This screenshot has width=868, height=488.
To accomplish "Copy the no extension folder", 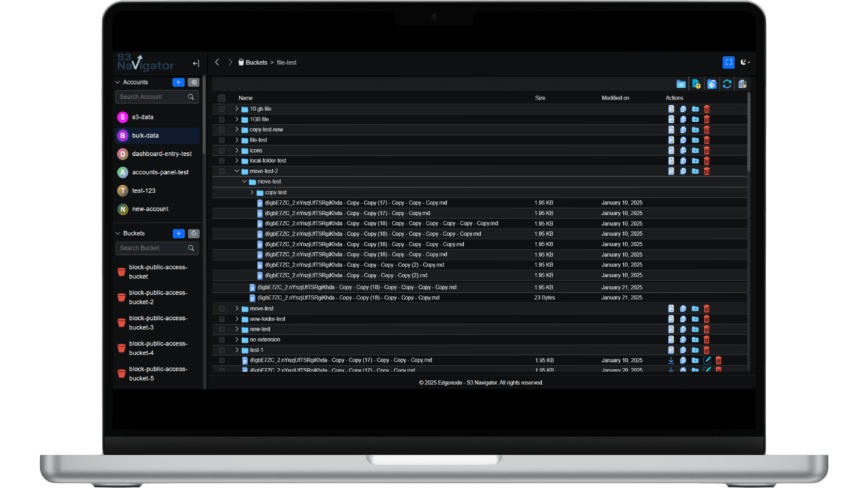I will pos(683,340).
